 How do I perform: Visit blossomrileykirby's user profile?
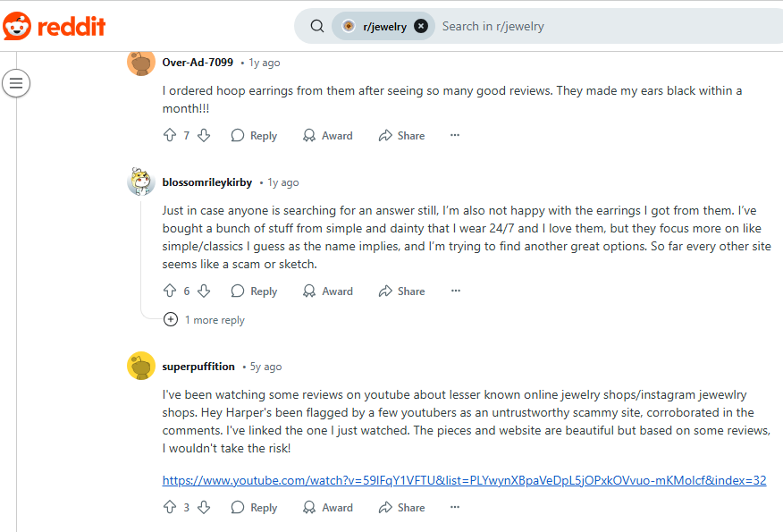pyautogui.click(x=206, y=182)
